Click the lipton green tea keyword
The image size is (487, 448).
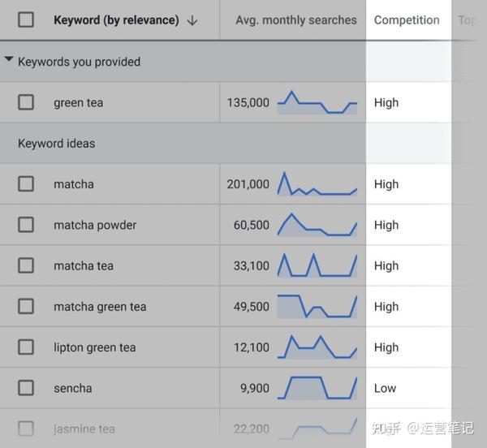(x=94, y=347)
